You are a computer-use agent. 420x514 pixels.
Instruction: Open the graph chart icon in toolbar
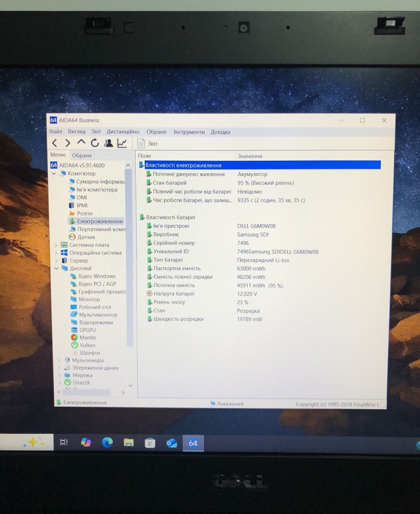pyautogui.click(x=122, y=143)
